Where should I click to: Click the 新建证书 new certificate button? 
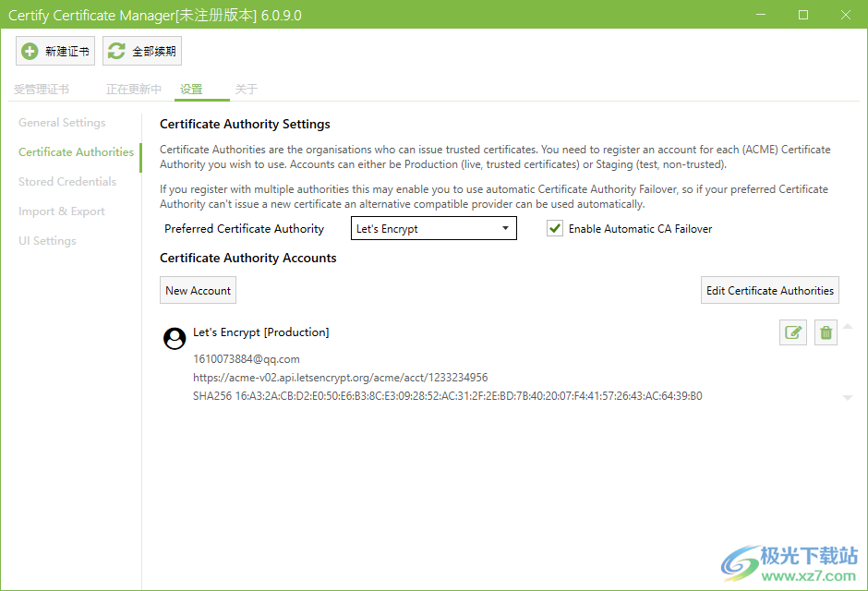pyautogui.click(x=55, y=51)
